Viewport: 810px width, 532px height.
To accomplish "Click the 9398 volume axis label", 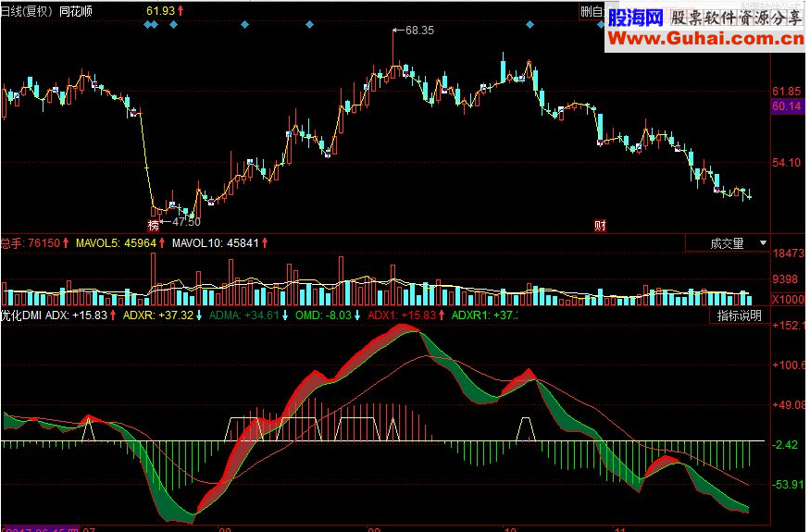I will coord(785,279).
